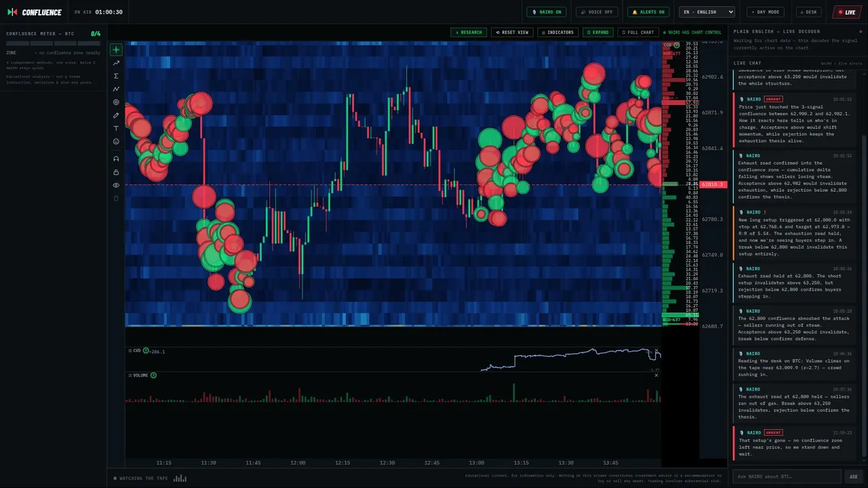Open the CVD pane drag-handle menu
Screen dimensions: 868x488
130,350
